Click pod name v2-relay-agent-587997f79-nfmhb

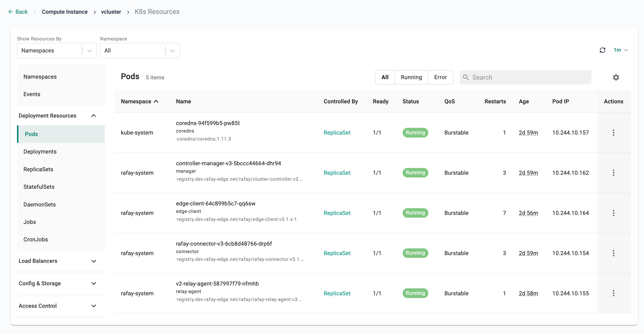tap(217, 284)
